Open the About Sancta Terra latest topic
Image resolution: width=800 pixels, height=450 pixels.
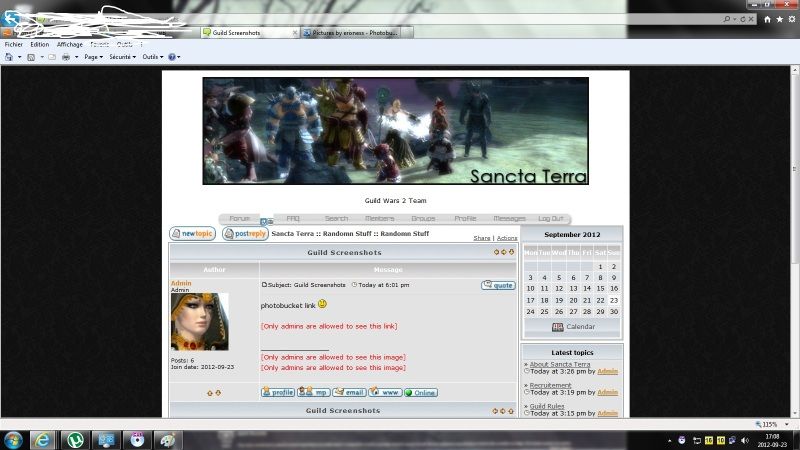pyautogui.click(x=560, y=364)
